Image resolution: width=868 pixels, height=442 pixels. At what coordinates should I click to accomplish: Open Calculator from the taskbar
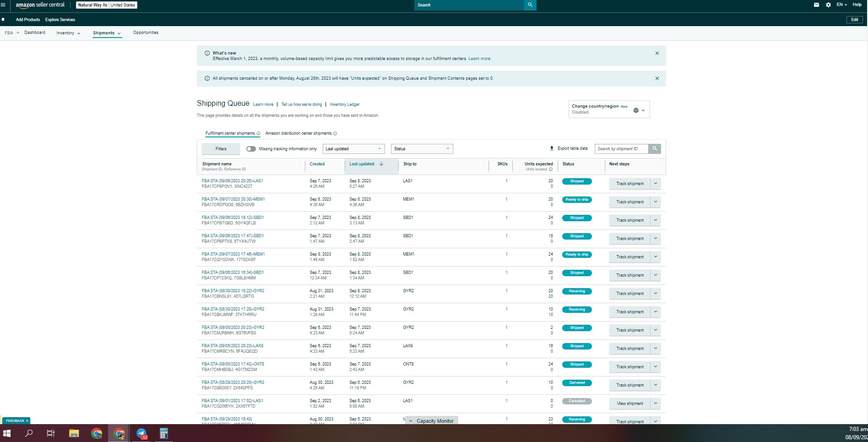point(163,433)
